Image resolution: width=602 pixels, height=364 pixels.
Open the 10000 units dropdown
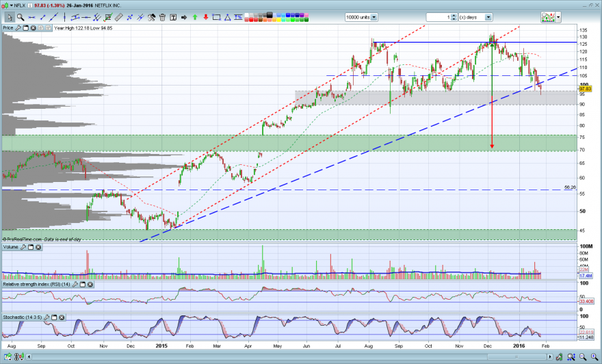(374, 17)
